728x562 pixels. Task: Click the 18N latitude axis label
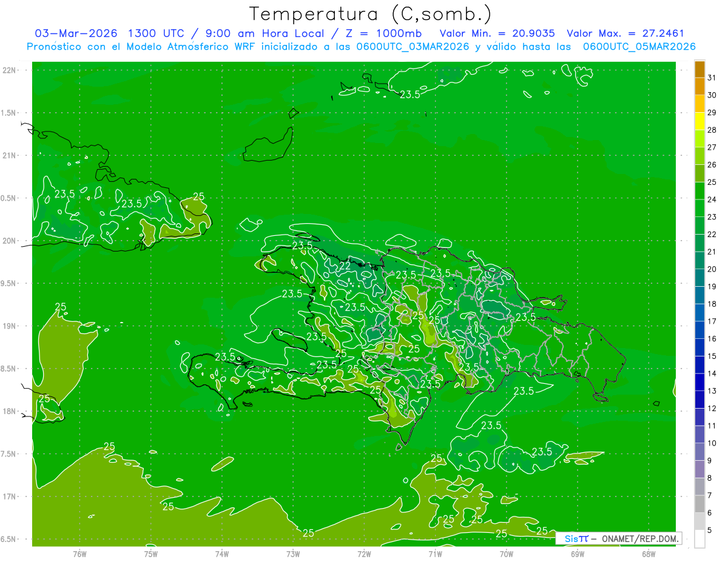pos(10,412)
